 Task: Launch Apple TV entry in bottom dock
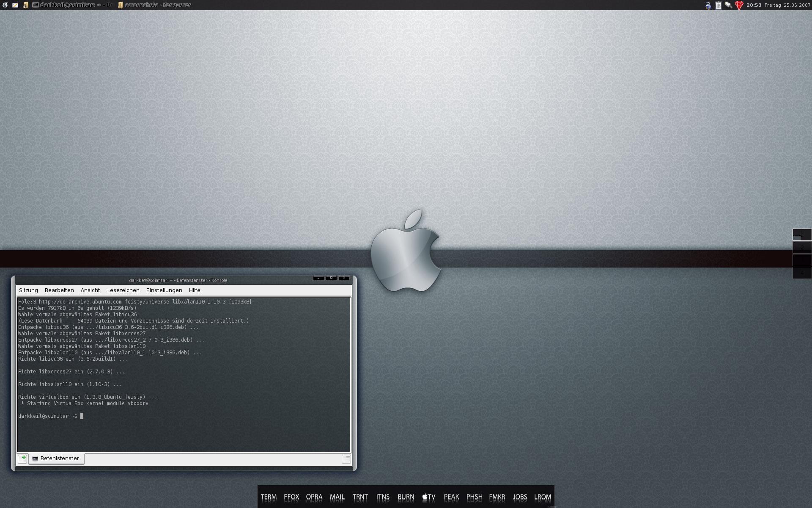[x=428, y=497]
